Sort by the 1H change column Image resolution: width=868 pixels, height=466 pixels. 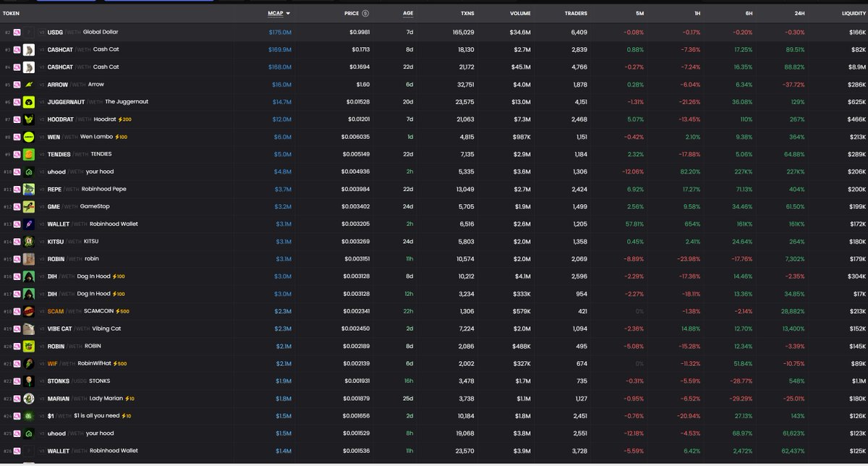coord(696,13)
